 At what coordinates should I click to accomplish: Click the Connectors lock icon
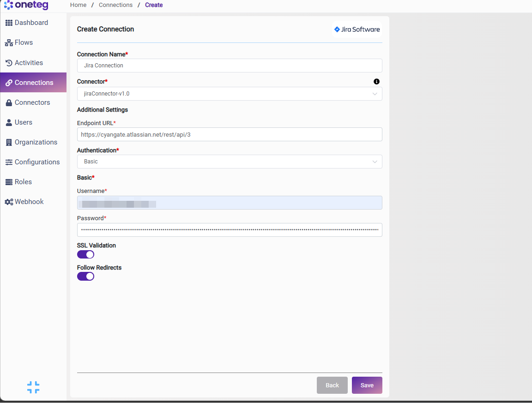[9, 102]
